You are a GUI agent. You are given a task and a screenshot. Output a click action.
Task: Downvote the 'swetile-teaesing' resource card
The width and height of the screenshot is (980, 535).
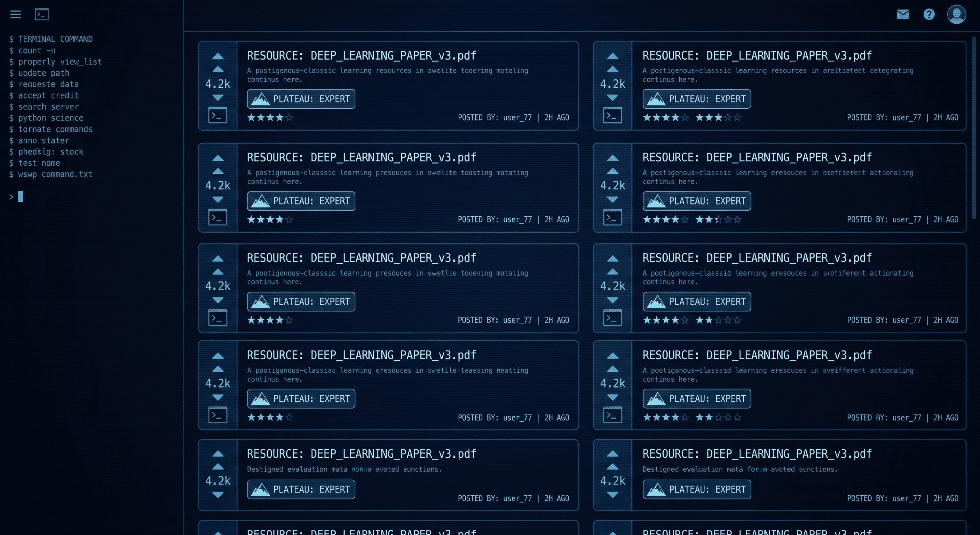(218, 397)
